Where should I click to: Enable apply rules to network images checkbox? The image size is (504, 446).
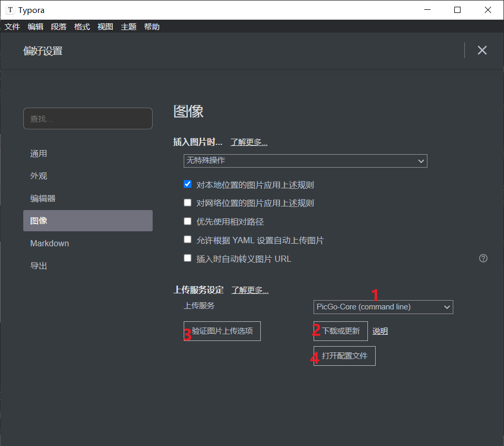point(187,202)
